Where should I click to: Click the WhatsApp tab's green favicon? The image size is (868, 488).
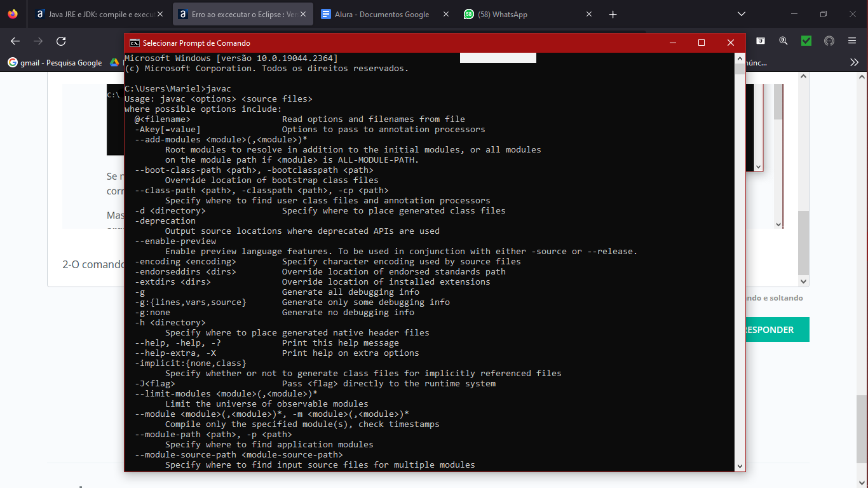(x=469, y=14)
